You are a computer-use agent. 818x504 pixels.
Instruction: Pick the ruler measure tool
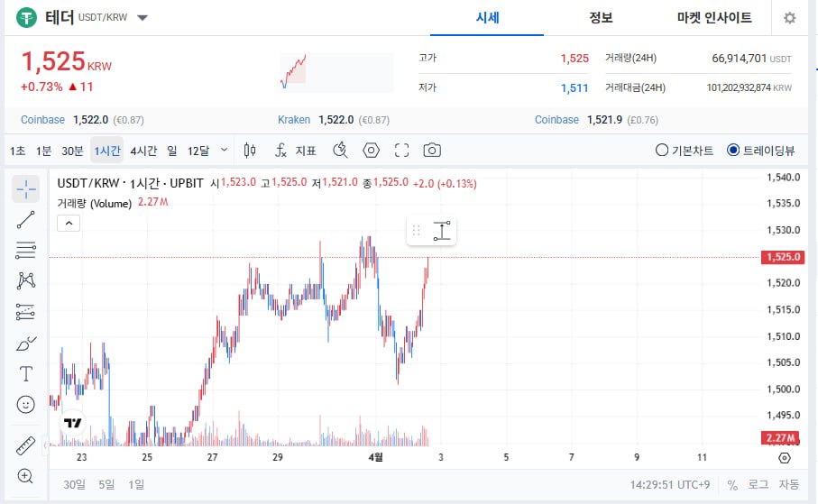click(x=26, y=445)
